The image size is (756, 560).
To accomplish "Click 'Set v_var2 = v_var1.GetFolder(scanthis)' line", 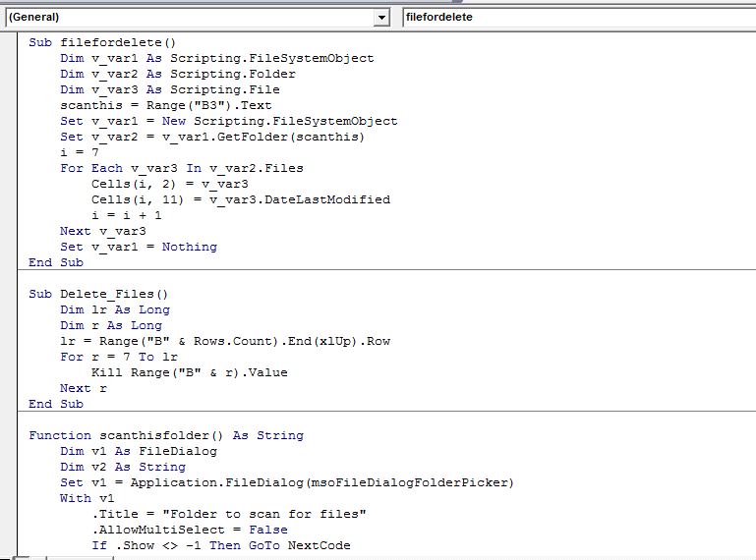I will click(212, 137).
